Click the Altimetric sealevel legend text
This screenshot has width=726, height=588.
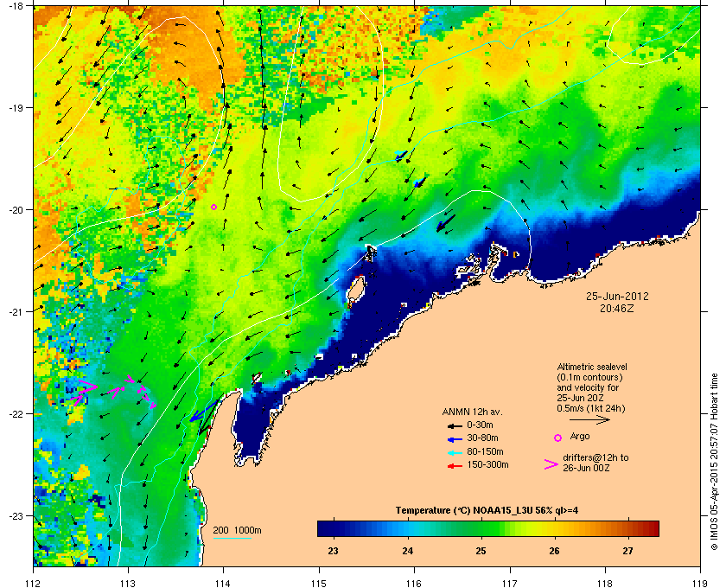tap(592, 367)
